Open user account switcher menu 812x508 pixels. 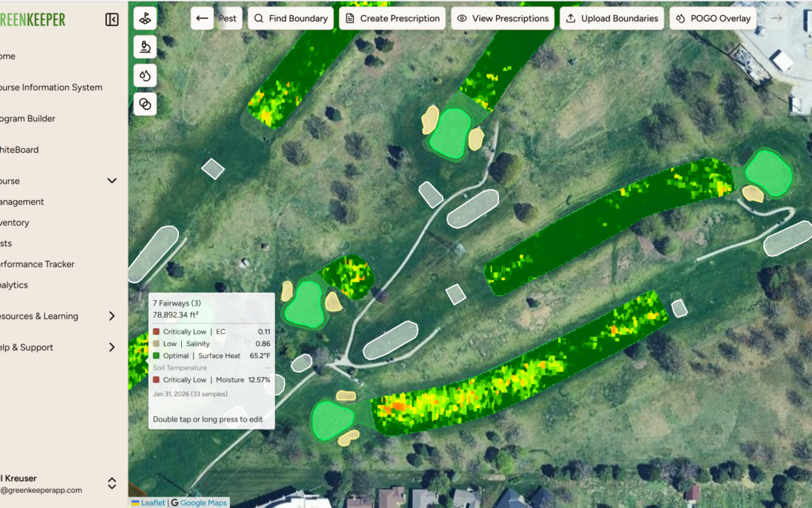[112, 483]
